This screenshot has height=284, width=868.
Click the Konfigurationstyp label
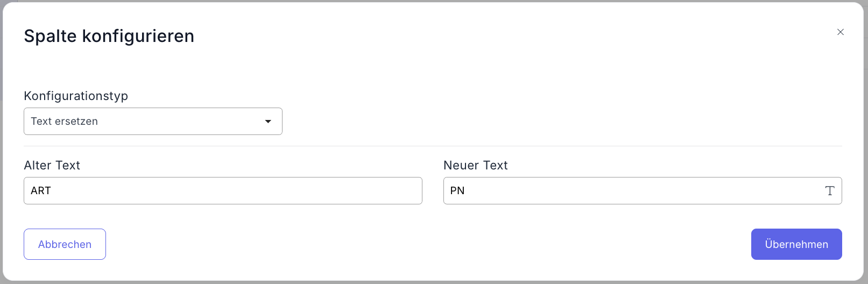tap(76, 96)
